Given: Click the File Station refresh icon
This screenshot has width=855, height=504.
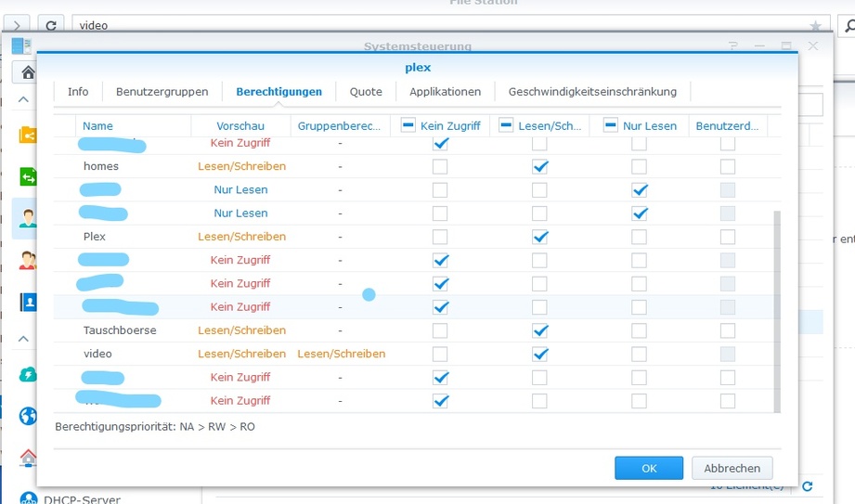Looking at the screenshot, I should point(51,25).
